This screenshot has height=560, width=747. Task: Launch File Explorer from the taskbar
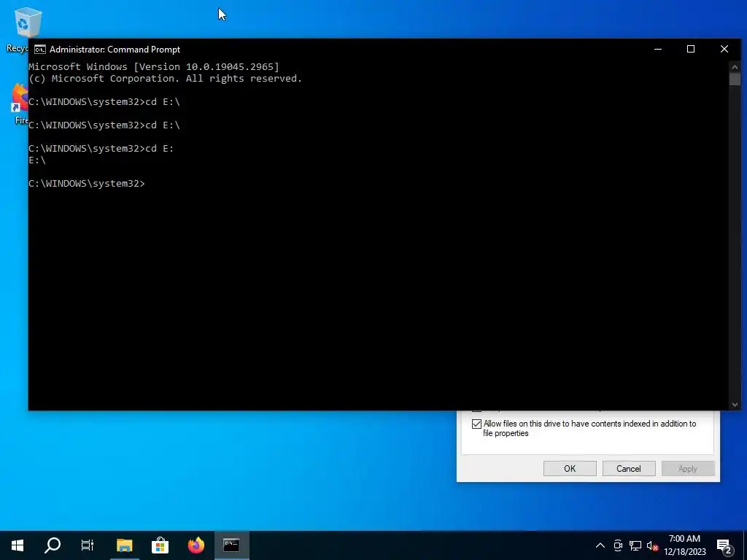(x=124, y=545)
